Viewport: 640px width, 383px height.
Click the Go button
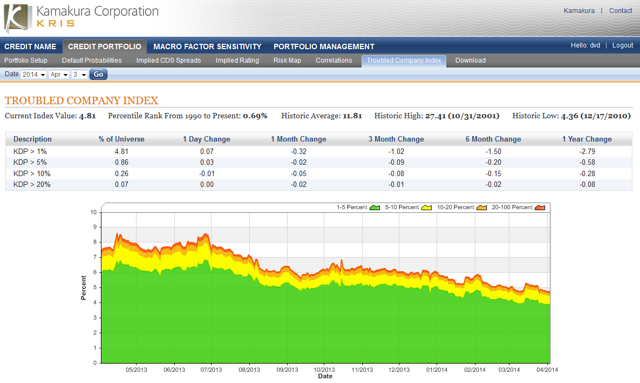point(98,74)
